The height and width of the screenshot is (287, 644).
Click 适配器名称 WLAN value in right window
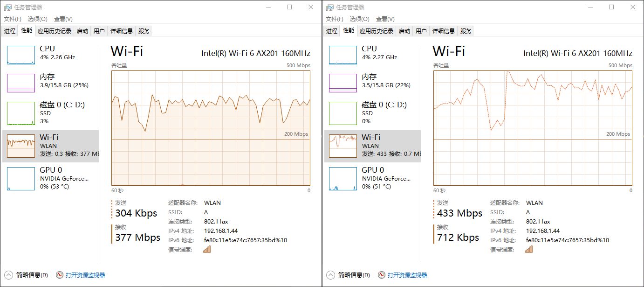click(534, 203)
